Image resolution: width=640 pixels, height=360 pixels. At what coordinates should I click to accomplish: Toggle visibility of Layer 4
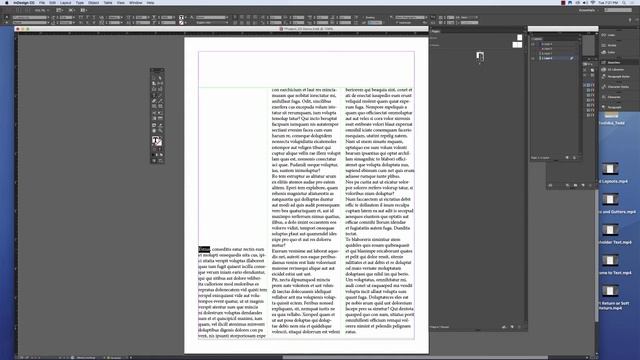533,44
